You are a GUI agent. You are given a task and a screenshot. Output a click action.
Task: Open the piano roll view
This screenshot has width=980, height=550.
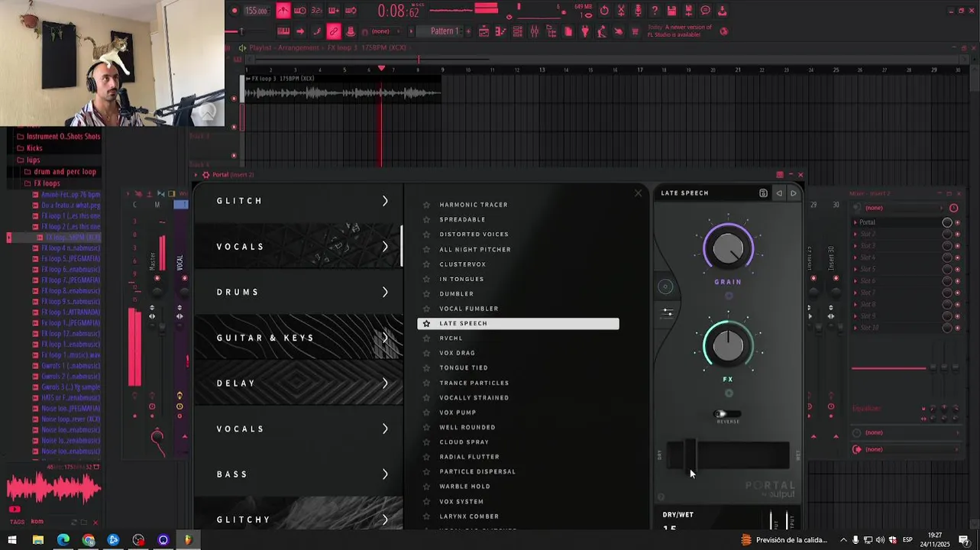pyautogui.click(x=500, y=31)
